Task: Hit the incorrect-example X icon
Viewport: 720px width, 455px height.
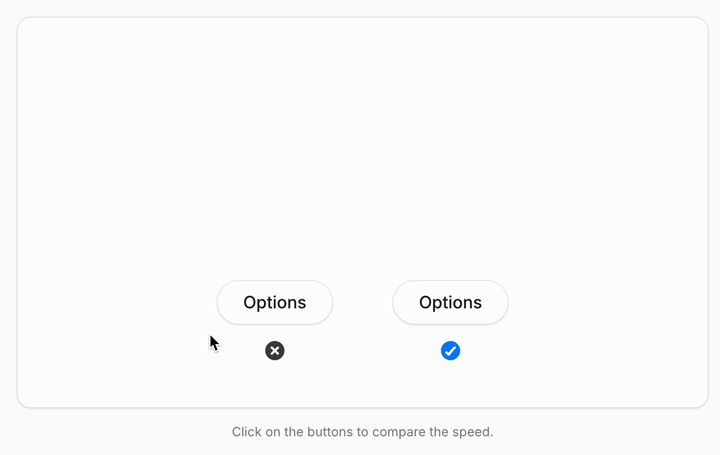Action: [x=275, y=350]
